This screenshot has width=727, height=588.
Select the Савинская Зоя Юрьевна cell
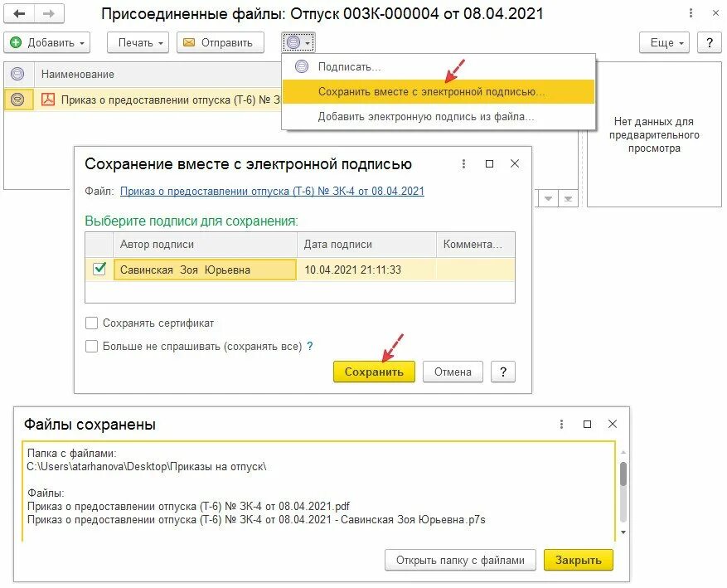(x=205, y=270)
